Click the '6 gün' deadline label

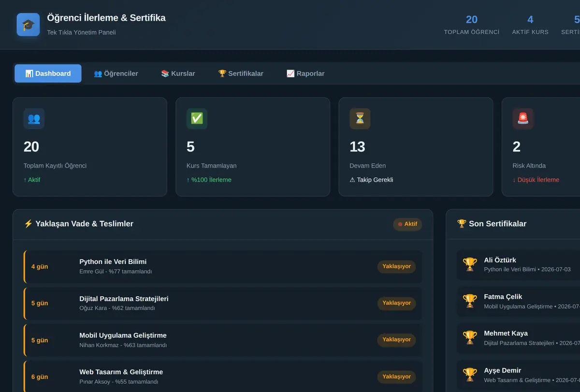pos(40,377)
